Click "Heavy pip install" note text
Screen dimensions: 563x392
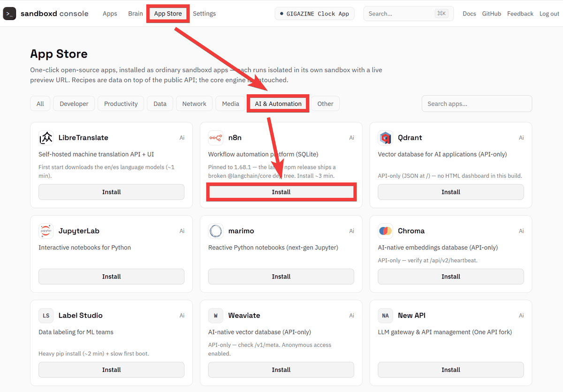pos(94,354)
